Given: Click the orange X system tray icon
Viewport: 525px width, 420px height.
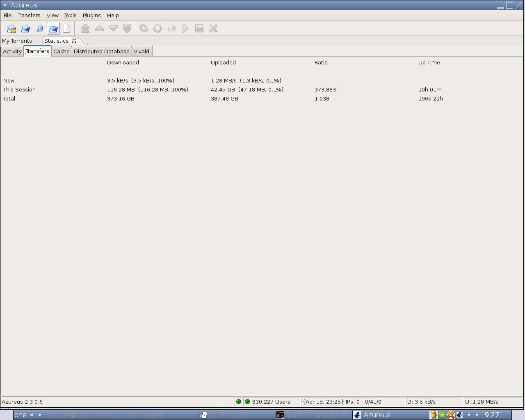Looking at the screenshot, I should pyautogui.click(x=451, y=415).
